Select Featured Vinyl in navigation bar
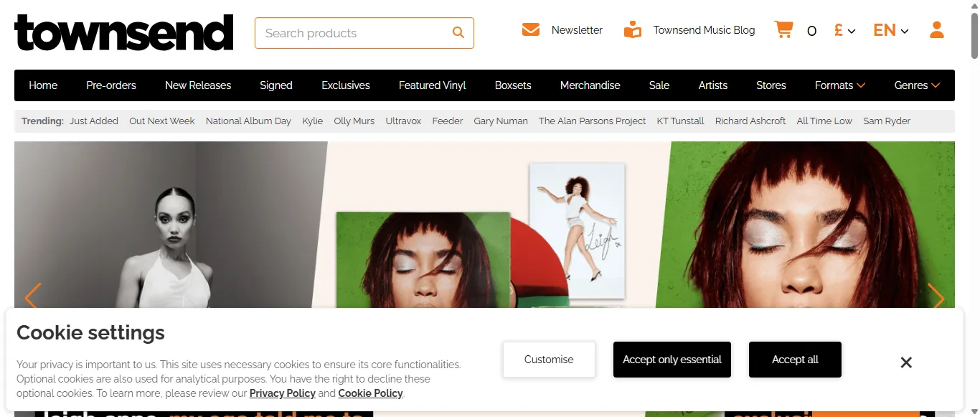The height and width of the screenshot is (417, 980). (432, 85)
